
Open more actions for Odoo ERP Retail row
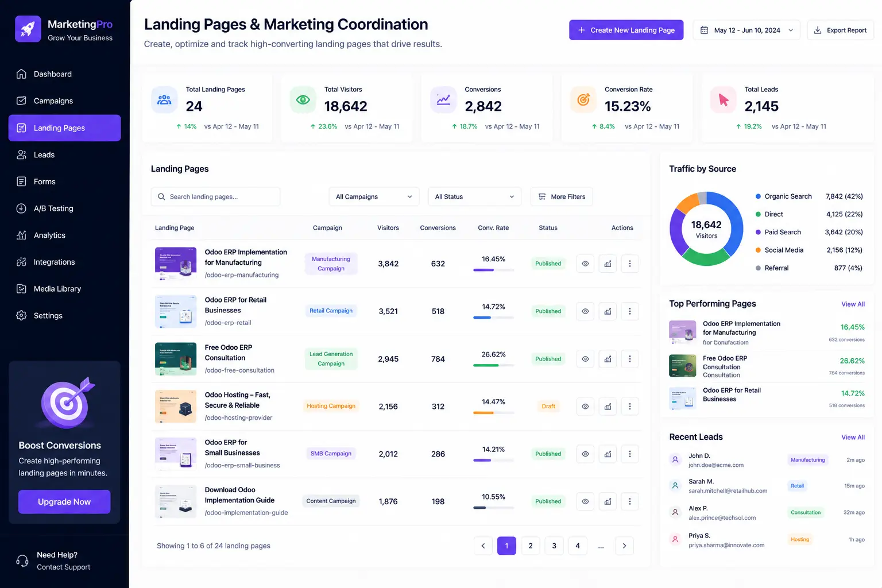630,311
